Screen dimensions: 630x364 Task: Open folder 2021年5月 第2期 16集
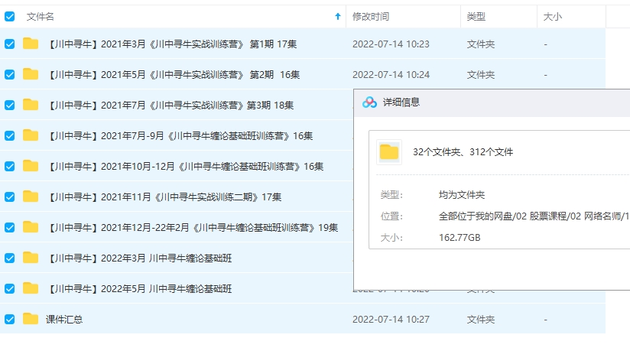tap(173, 75)
